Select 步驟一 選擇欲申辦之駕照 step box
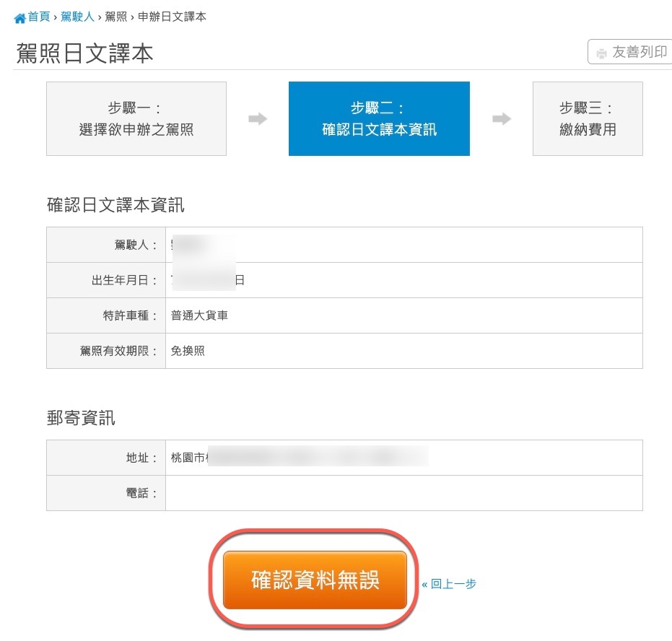 136,119
